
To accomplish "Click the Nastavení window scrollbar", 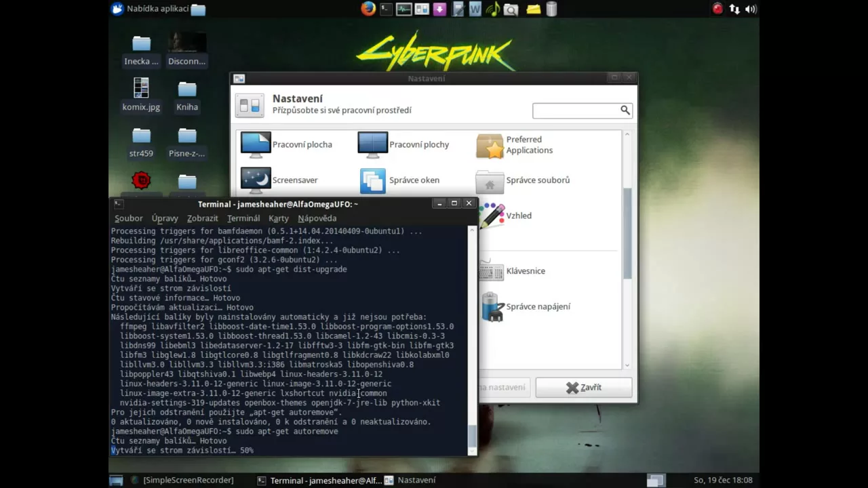I will click(x=627, y=233).
